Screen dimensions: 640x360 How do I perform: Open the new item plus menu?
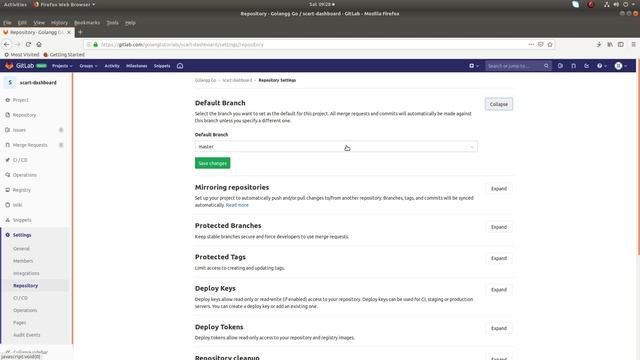point(474,66)
